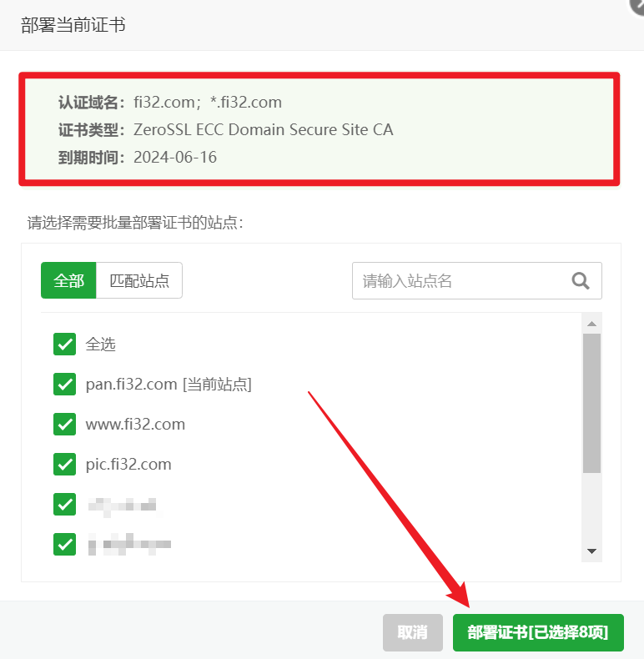Screen dimensions: 644x659
Task: Click the site list scrollbar thumb
Action: 592,403
